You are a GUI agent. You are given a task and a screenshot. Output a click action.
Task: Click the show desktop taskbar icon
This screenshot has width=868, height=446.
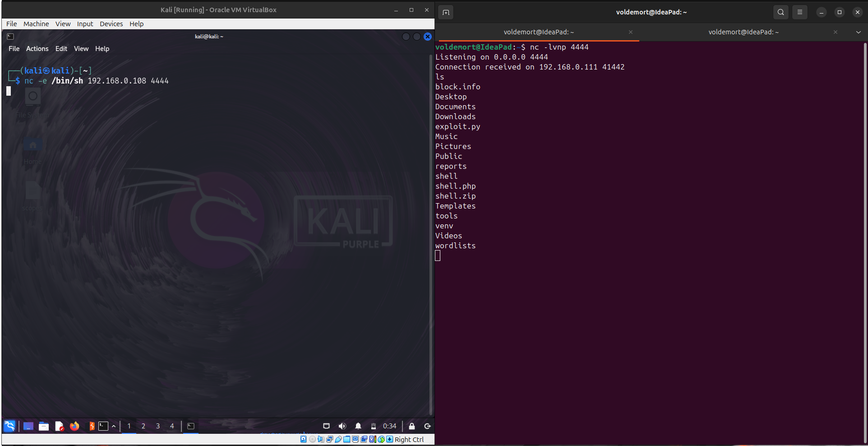pos(28,426)
